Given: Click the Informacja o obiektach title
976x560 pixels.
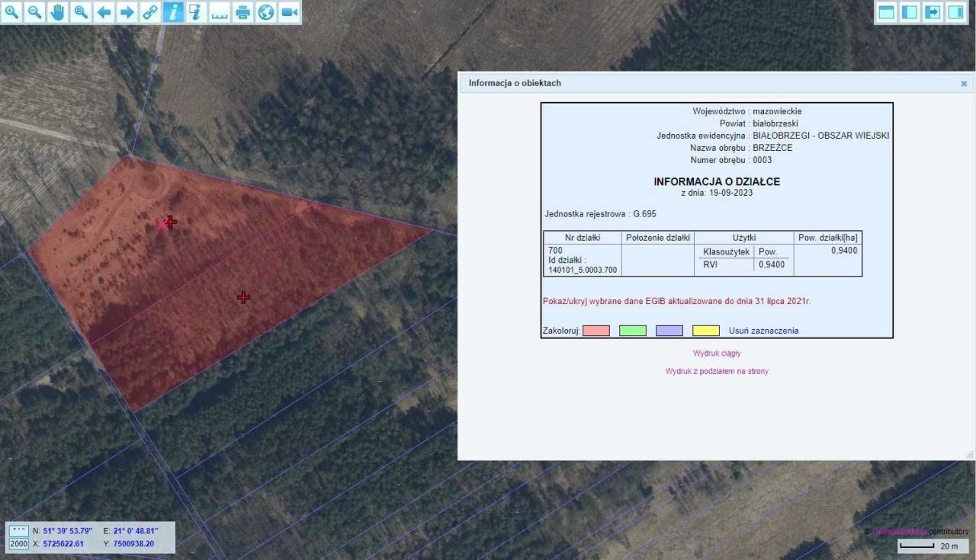Looking at the screenshot, I should 515,83.
